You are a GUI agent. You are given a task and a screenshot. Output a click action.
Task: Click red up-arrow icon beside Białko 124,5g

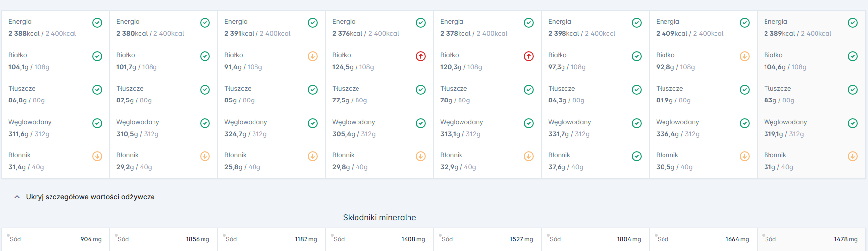click(421, 56)
